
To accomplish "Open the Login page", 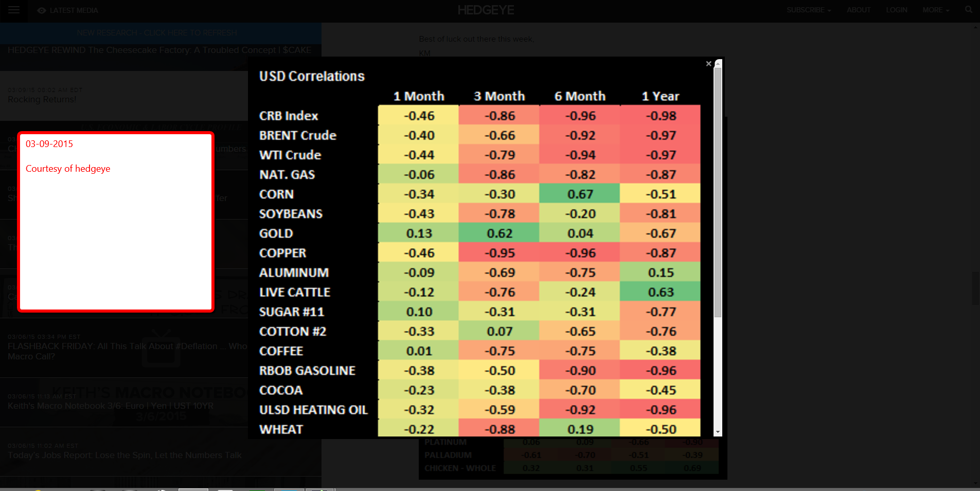I will click(897, 10).
